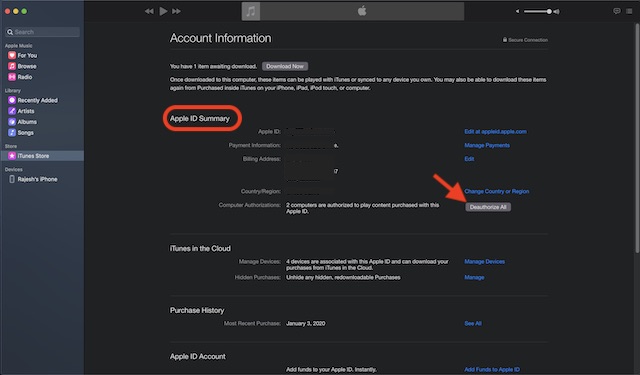Click the Play button
Image resolution: width=640 pixels, height=375 pixels.
[x=163, y=11]
